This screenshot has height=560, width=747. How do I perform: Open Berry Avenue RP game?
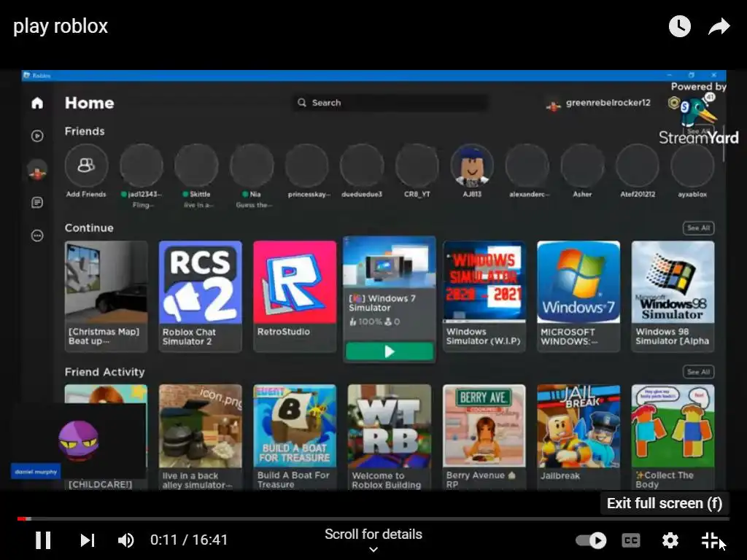[x=484, y=437]
